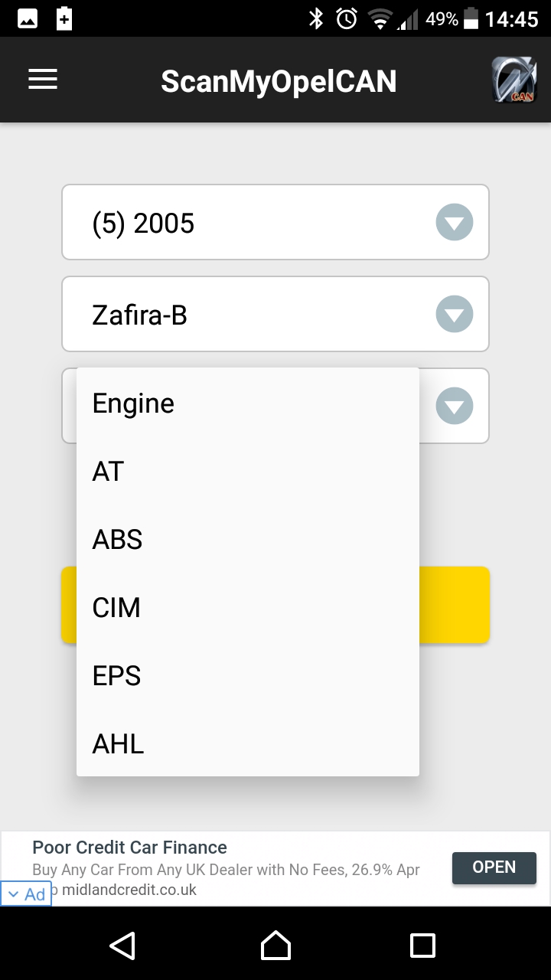Screen dimensions: 551x980
Task: Select the CIM module option
Action: pyautogui.click(x=116, y=608)
